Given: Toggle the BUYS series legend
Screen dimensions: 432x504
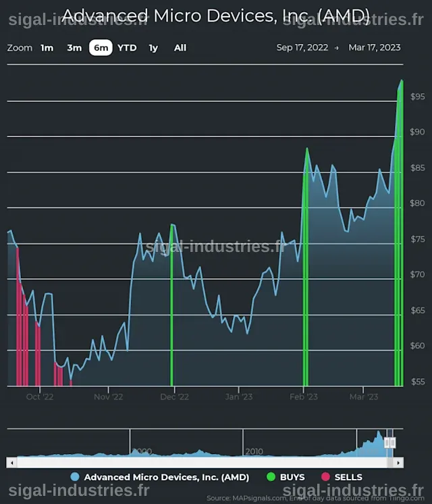Looking at the screenshot, I should pyautogui.click(x=286, y=477).
